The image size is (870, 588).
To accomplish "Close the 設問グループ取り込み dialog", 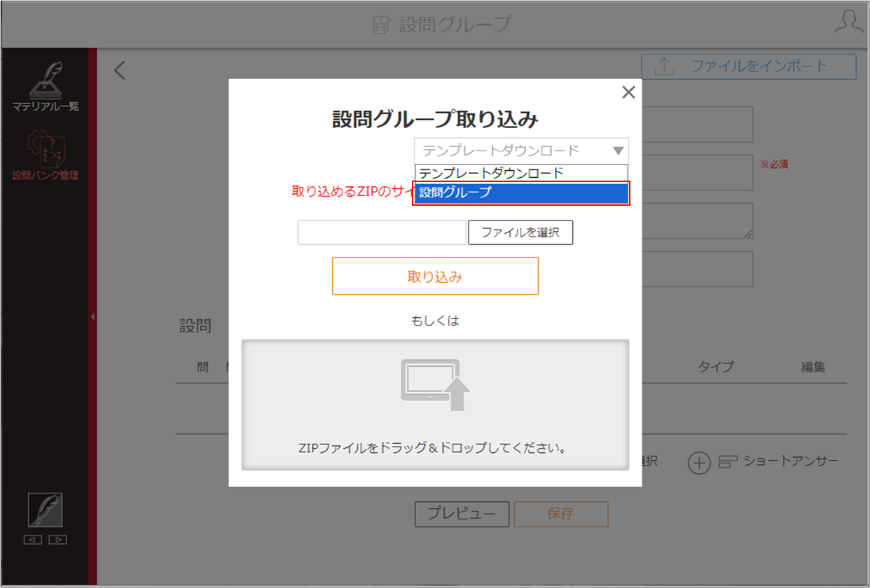I will tap(628, 92).
